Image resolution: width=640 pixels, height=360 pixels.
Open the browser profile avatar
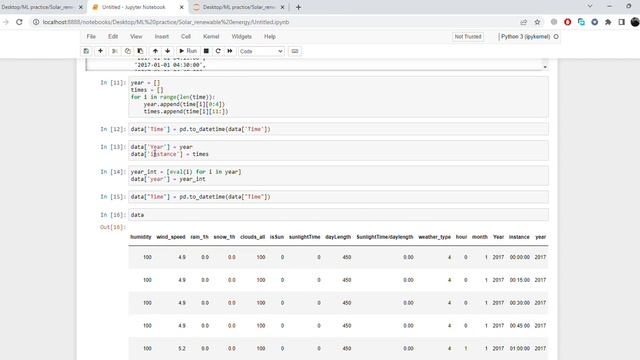pyautogui.click(x=635, y=22)
